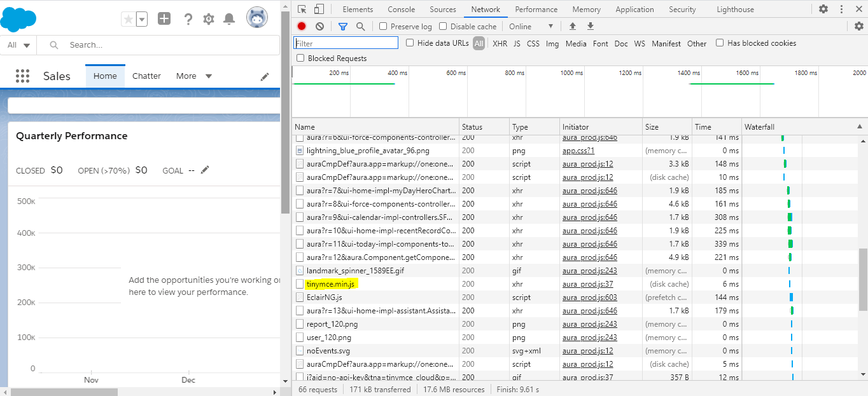This screenshot has height=396, width=868.
Task: Click the Salesforce search field
Action: (158, 45)
